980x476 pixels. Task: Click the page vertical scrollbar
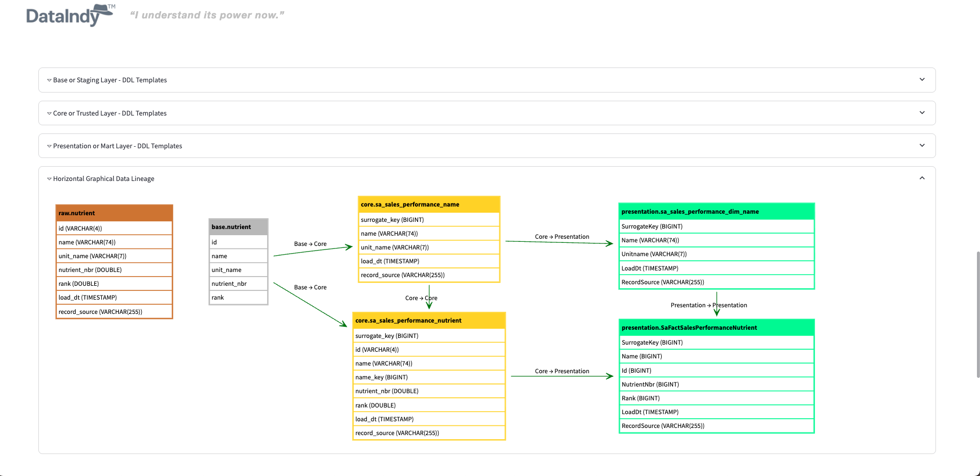click(x=977, y=314)
